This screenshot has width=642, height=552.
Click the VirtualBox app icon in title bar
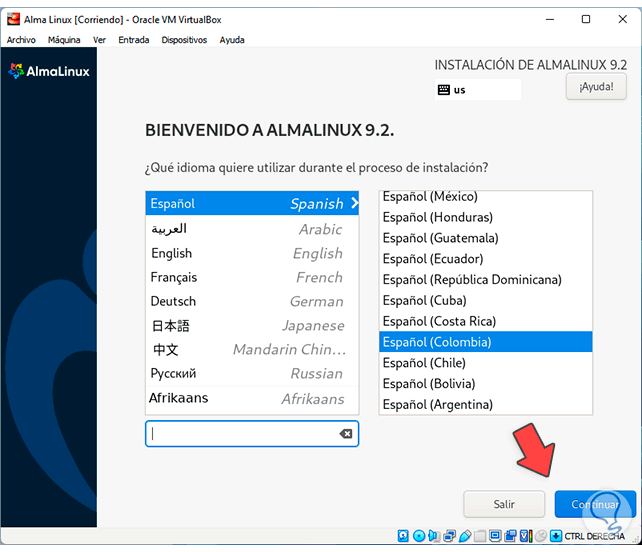[x=13, y=19]
